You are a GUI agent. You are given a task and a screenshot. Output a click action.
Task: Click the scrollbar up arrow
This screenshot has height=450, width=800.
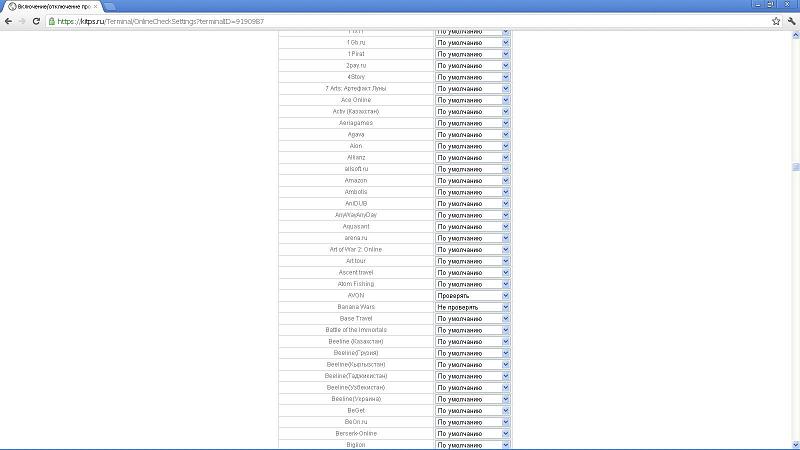pyautogui.click(x=795, y=35)
